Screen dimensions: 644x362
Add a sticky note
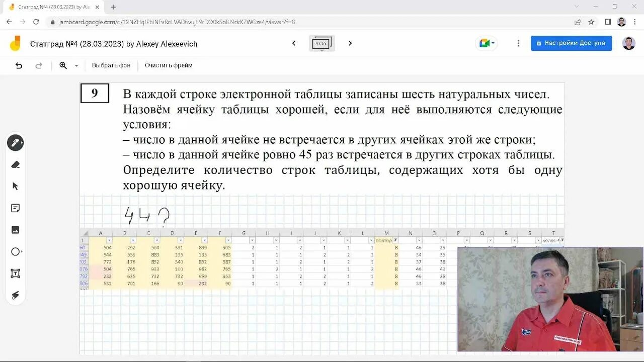(16, 208)
